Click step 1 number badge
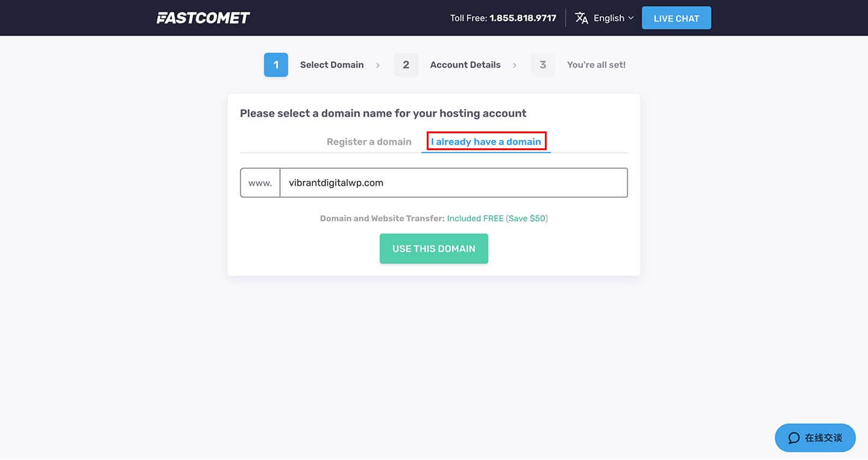 point(276,65)
